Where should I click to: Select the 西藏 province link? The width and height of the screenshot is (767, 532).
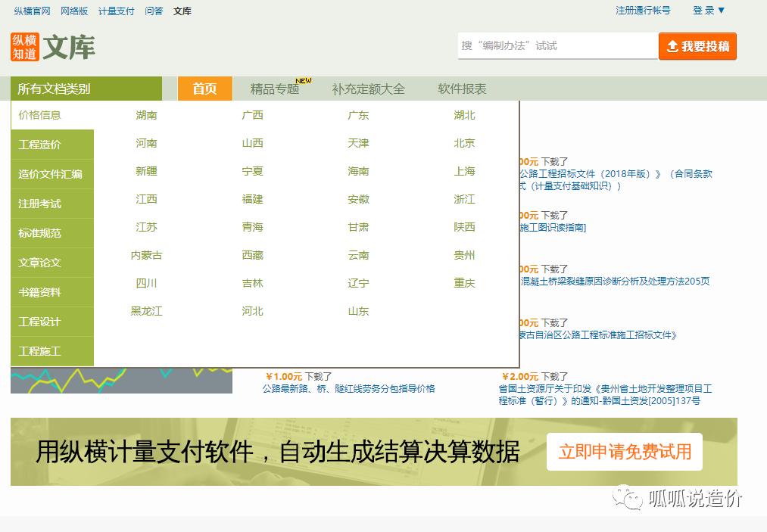point(252,255)
